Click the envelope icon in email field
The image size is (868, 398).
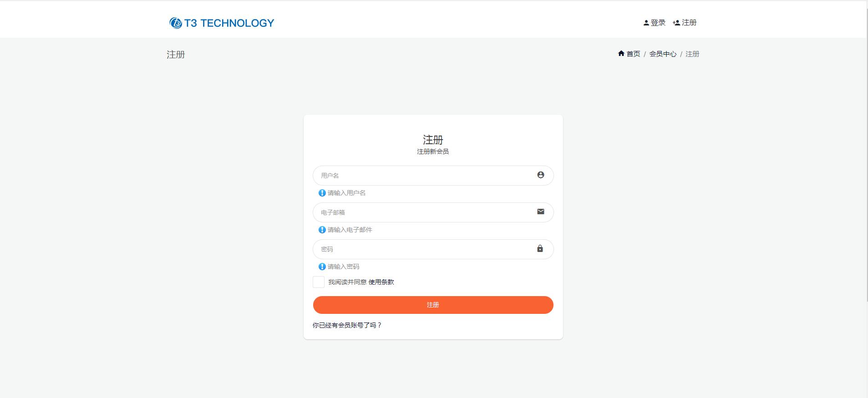click(x=540, y=212)
